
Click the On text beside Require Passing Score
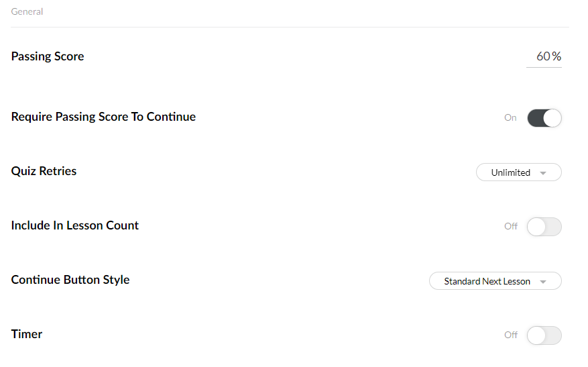pos(510,118)
